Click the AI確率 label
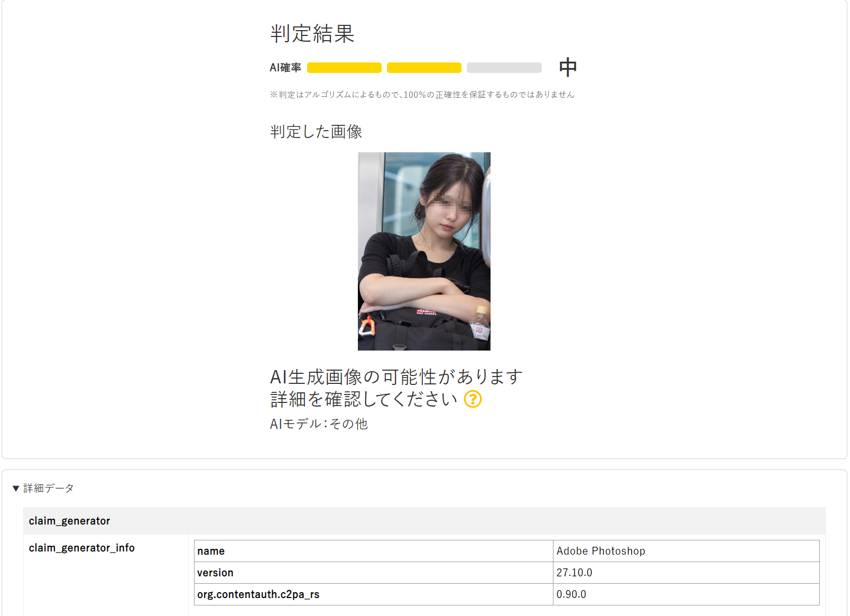The width and height of the screenshot is (850, 616). (285, 68)
